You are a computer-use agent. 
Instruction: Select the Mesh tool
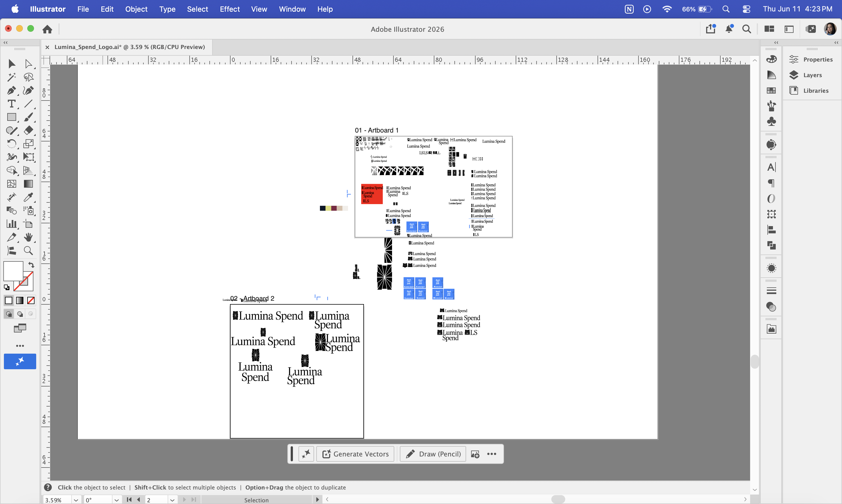click(x=11, y=184)
